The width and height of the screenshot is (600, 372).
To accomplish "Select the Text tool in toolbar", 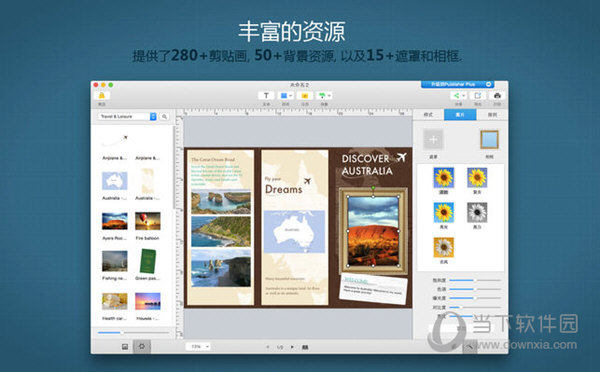I will pos(266,95).
